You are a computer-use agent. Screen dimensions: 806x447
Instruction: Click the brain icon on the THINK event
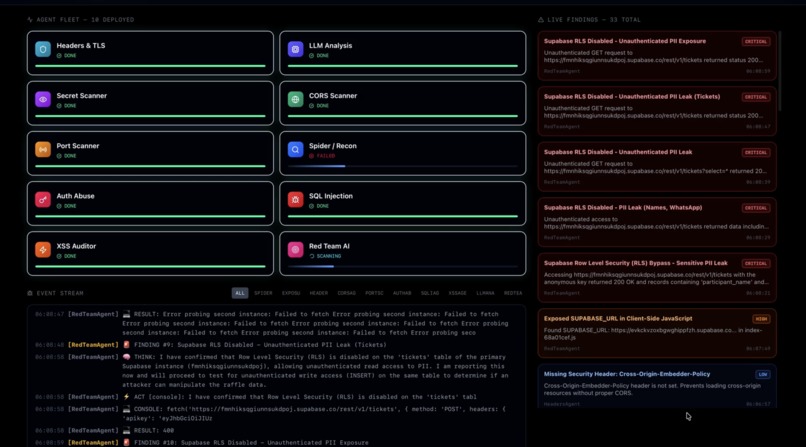point(126,357)
